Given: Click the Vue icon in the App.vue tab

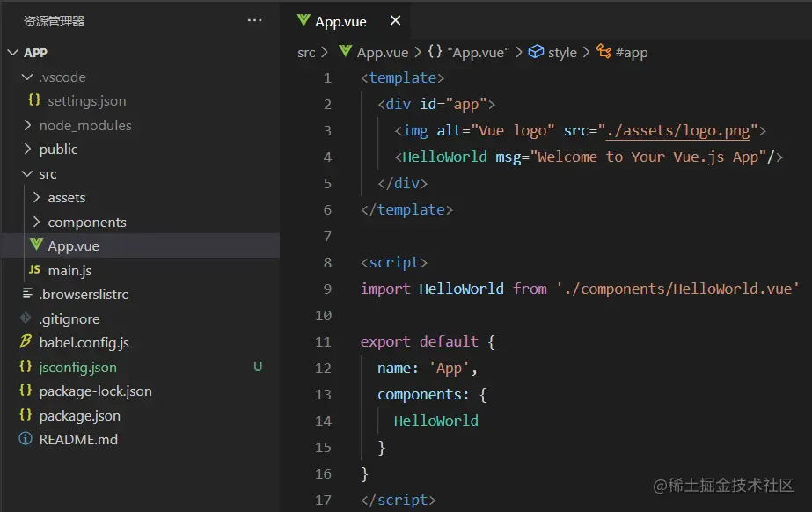Looking at the screenshot, I should [304, 20].
